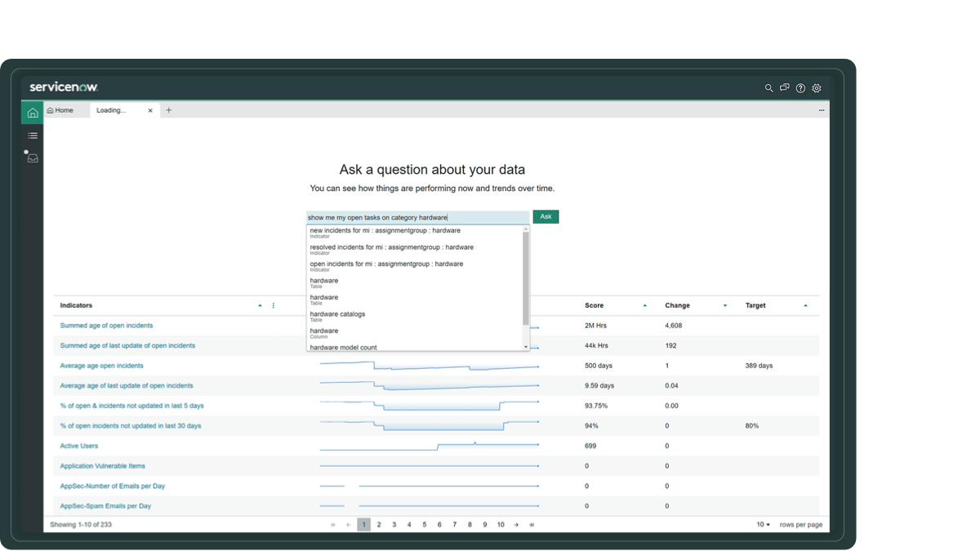This screenshot has width=980, height=551.
Task: Open the search icon in the header
Action: click(x=768, y=87)
